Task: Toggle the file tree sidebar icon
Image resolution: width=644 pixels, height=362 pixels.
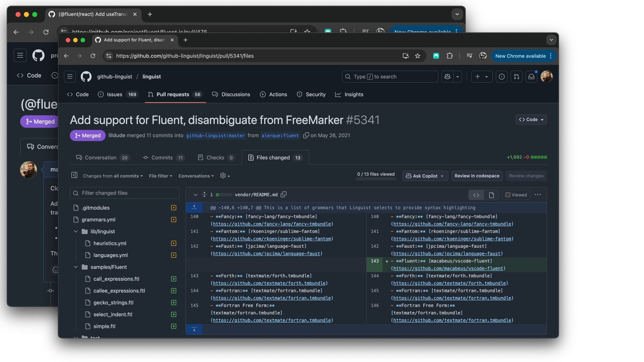Action: point(74,175)
